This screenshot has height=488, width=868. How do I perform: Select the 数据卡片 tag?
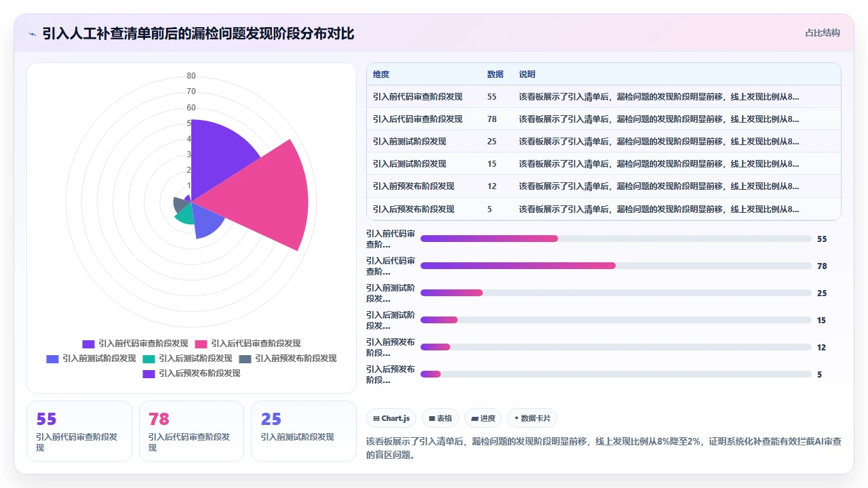click(532, 418)
